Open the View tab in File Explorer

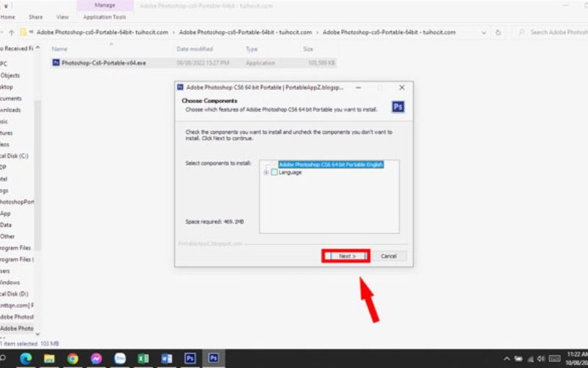tap(62, 17)
